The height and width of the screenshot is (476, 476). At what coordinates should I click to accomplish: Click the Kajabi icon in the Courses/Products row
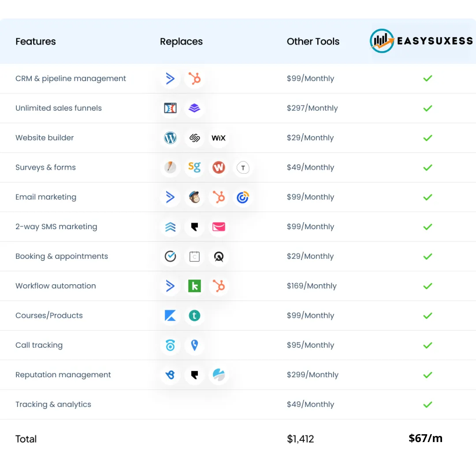170,316
